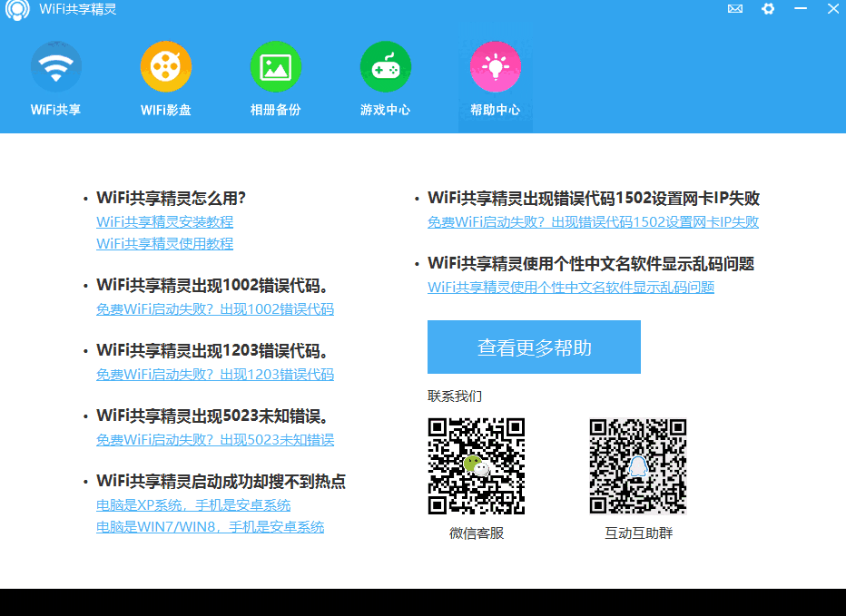Open the 相册备份 photo backup icon
This screenshot has height=616, width=846.
(x=276, y=67)
